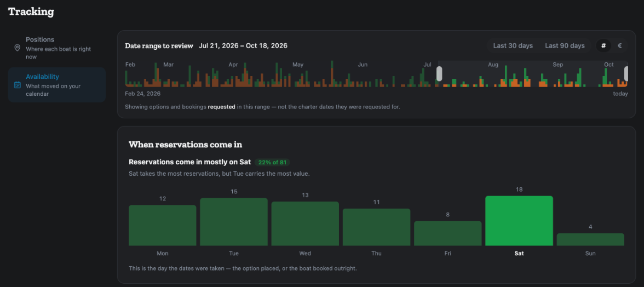The image size is (644, 287).
Task: Click the Sat axis label
Action: [x=519, y=254]
